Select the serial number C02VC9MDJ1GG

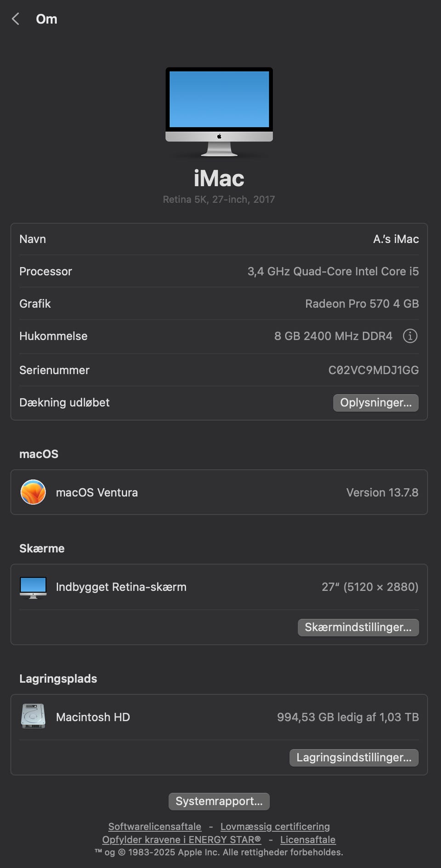pyautogui.click(x=373, y=370)
